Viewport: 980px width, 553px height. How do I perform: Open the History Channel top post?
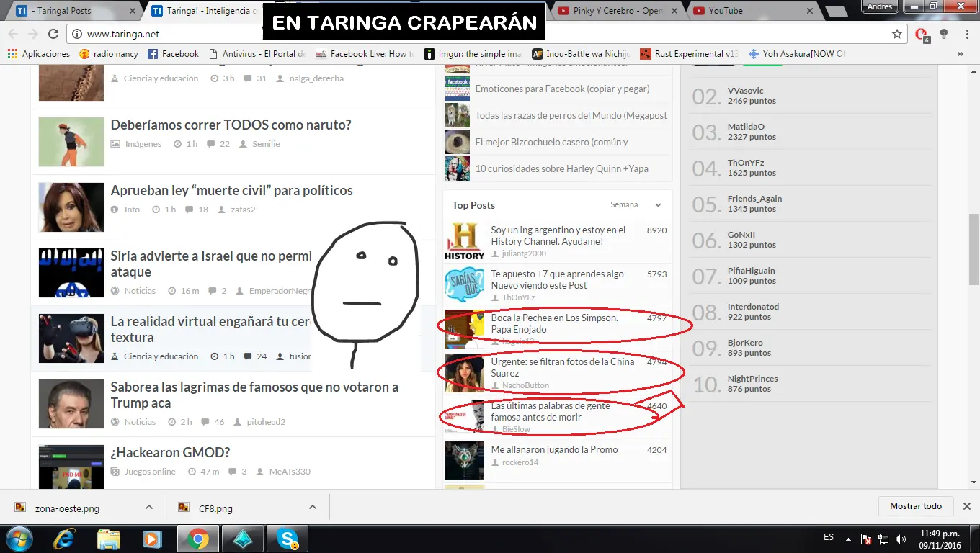pos(558,235)
